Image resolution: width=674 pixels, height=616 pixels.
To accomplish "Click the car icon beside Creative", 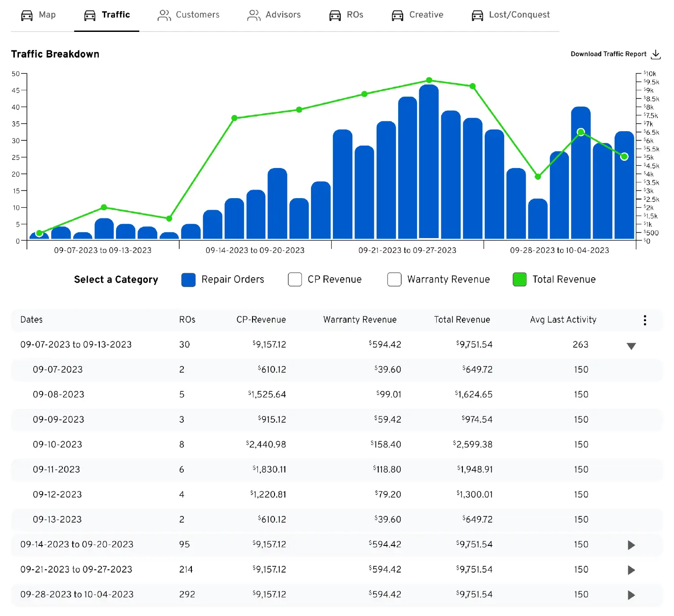I will (x=398, y=16).
